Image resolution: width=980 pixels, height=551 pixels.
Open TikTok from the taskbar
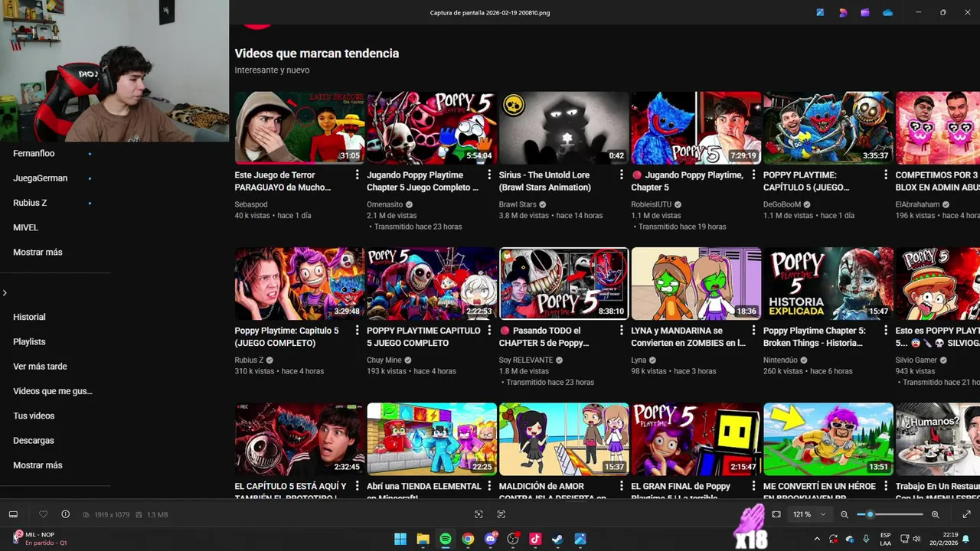tap(535, 539)
